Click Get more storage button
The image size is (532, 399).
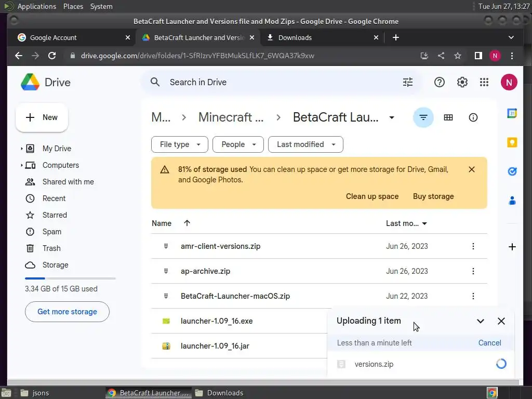(67, 312)
